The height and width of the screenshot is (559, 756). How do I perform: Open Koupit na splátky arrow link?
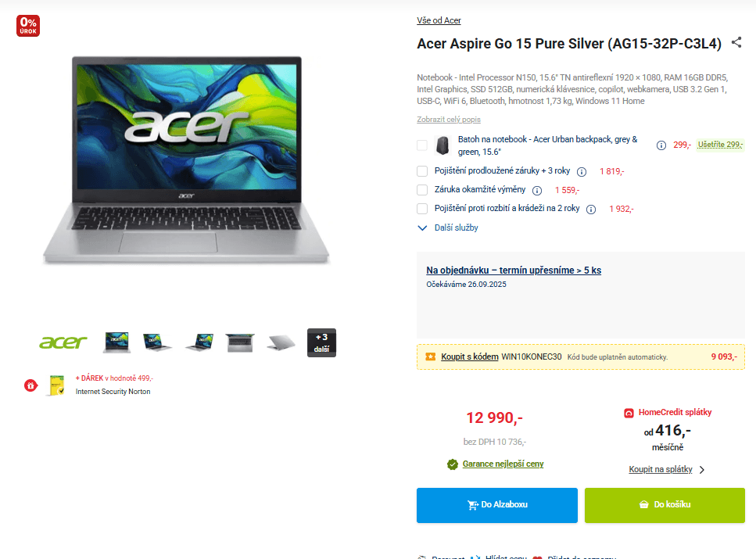coord(666,469)
